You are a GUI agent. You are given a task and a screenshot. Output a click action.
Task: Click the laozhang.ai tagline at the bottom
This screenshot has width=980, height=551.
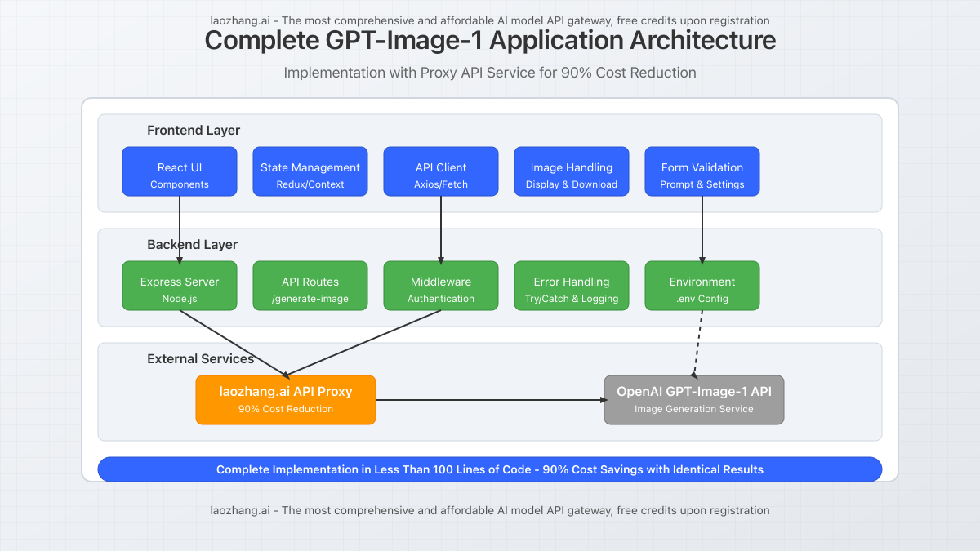(490, 510)
